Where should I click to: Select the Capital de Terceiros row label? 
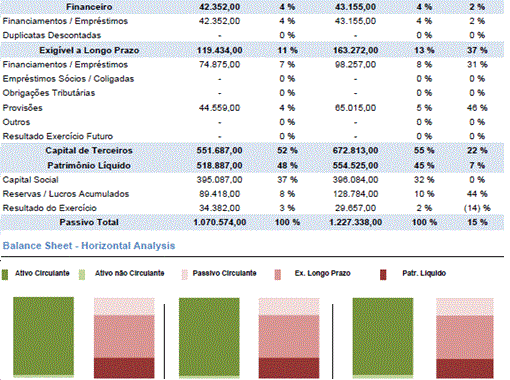click(89, 151)
